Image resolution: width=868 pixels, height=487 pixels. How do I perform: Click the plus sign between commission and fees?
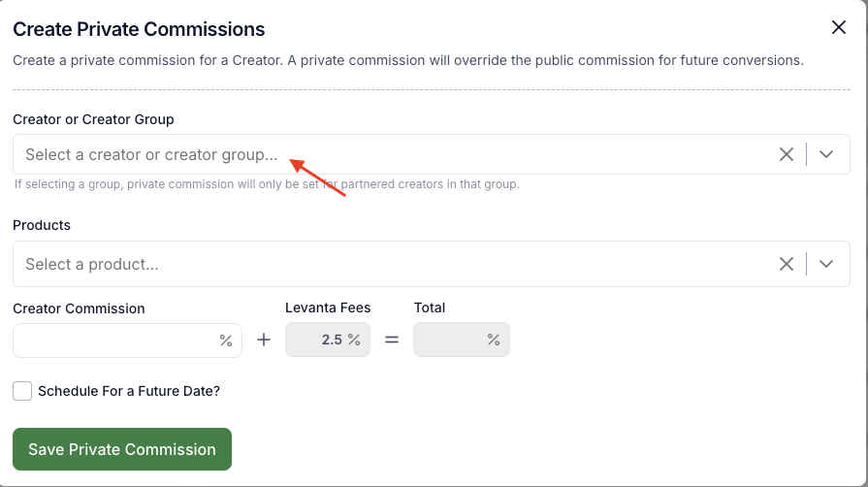[x=264, y=341]
